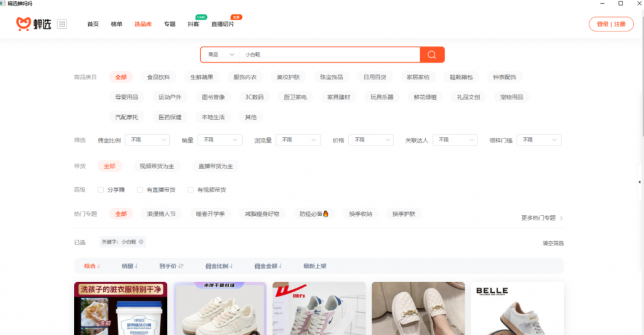Open the laundry detergent product thumbnail
644x335 pixels.
click(121, 309)
